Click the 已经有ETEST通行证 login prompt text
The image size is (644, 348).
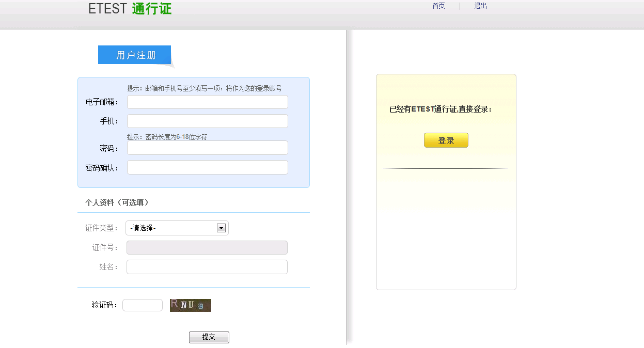pos(441,109)
